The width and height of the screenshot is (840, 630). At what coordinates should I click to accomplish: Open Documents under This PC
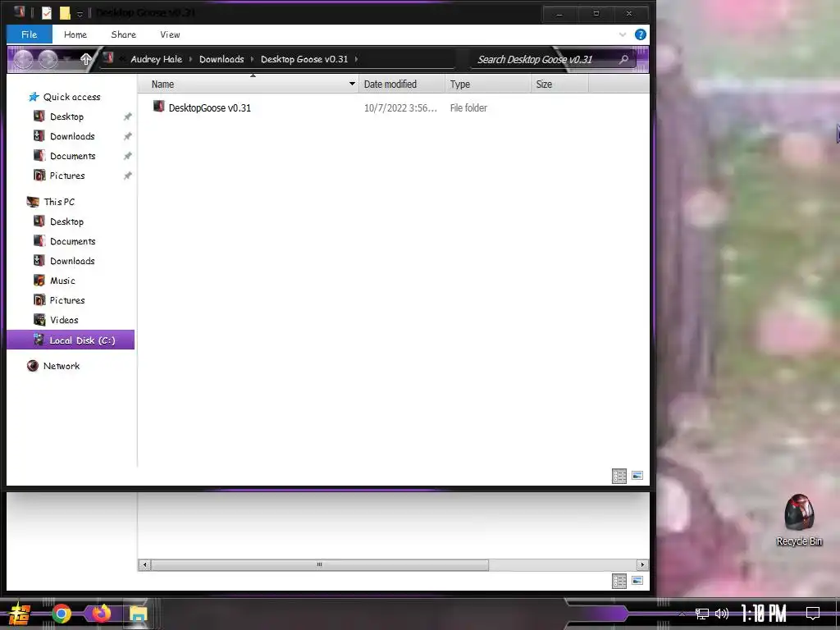72,242
